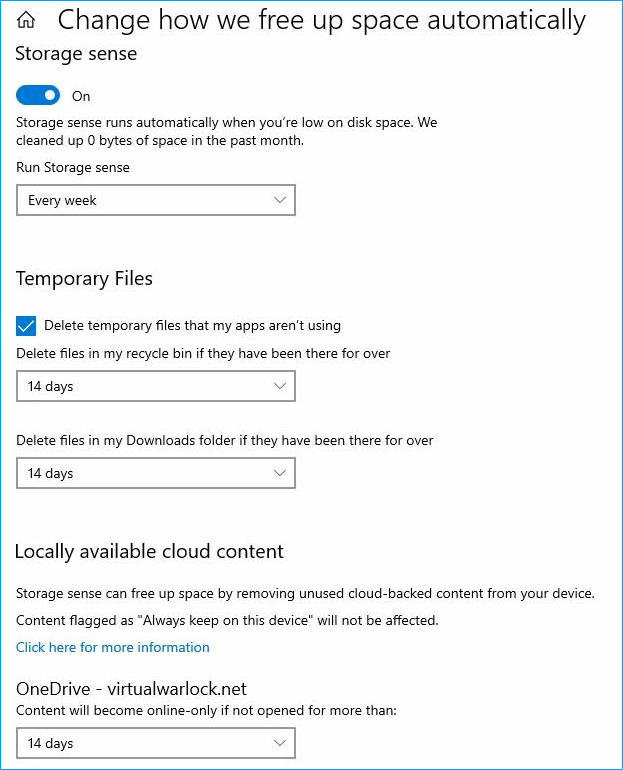This screenshot has width=623, height=770.
Task: Click the "On" label beside Storage sense switch
Action: 81,96
